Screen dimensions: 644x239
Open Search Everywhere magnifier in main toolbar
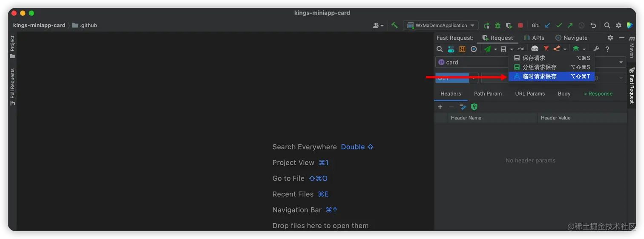click(x=607, y=26)
